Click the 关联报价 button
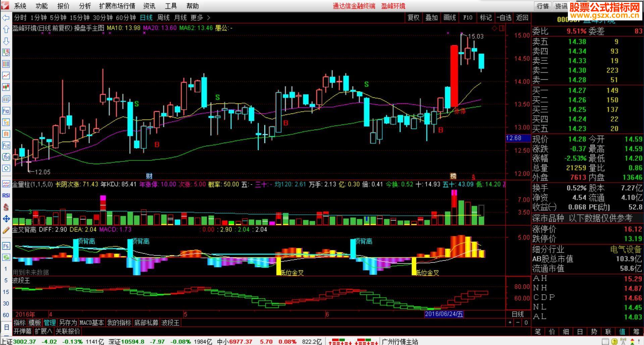The width and height of the screenshot is (644, 345). 68,331
